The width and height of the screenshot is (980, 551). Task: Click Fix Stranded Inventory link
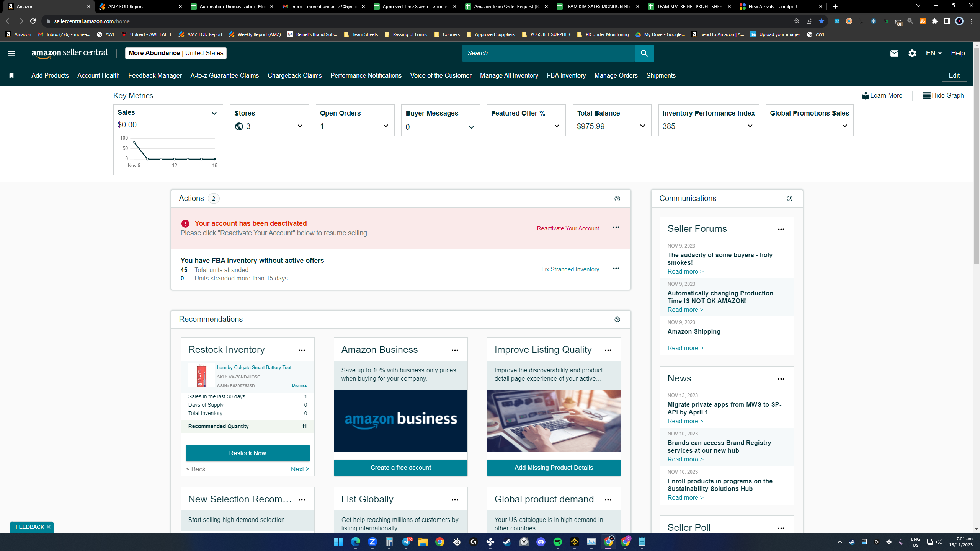coord(570,269)
